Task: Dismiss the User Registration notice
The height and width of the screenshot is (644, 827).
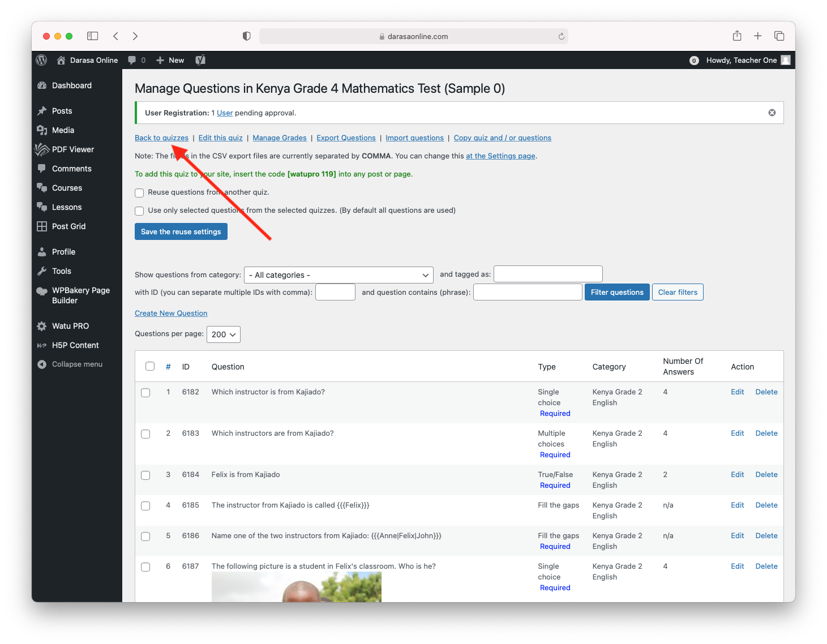Action: coord(772,113)
